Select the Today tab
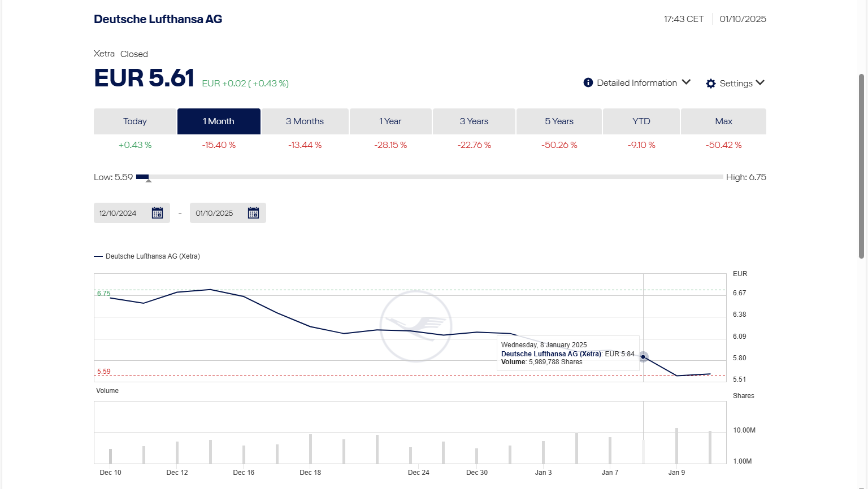Viewport: 868px width, 489px height. coord(135,121)
